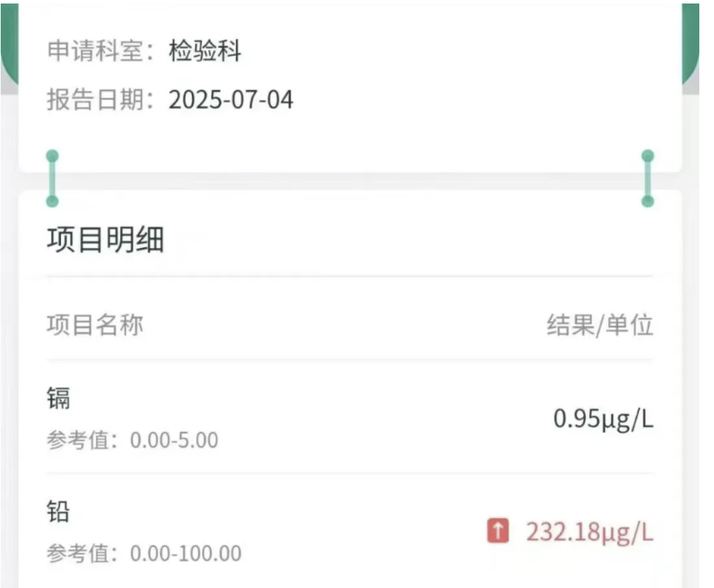
Task: Click the bottom dot of the right connector
Action: [648, 201]
